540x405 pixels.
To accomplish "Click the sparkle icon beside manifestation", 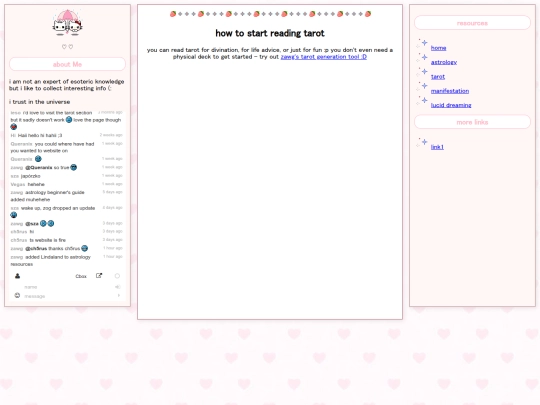I will click(x=423, y=87).
